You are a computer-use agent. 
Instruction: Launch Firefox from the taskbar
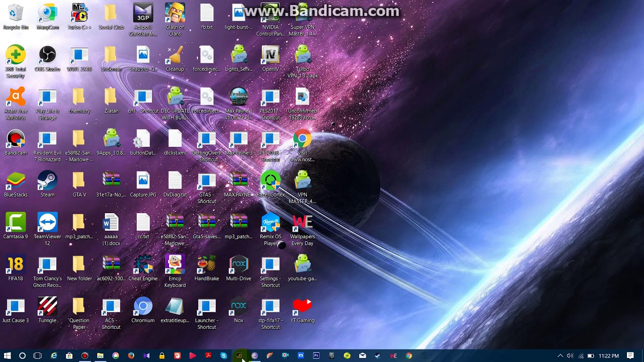point(131,355)
